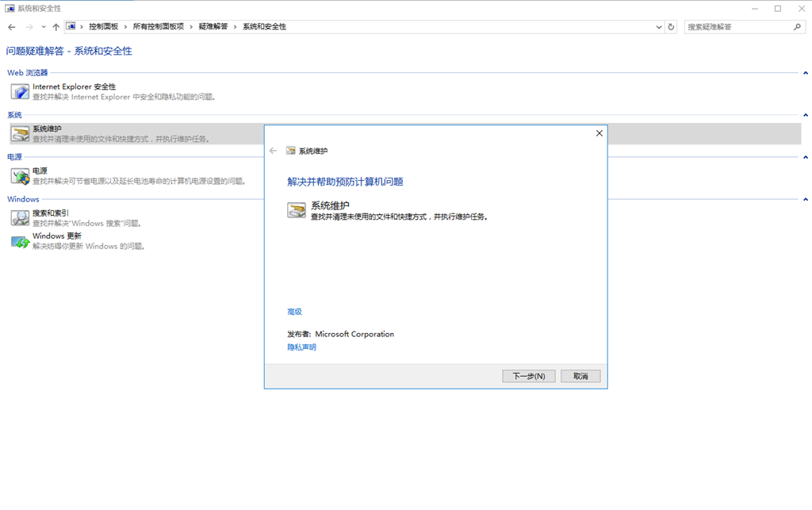
Task: Maximize the 系统和安全性 window
Action: click(778, 9)
